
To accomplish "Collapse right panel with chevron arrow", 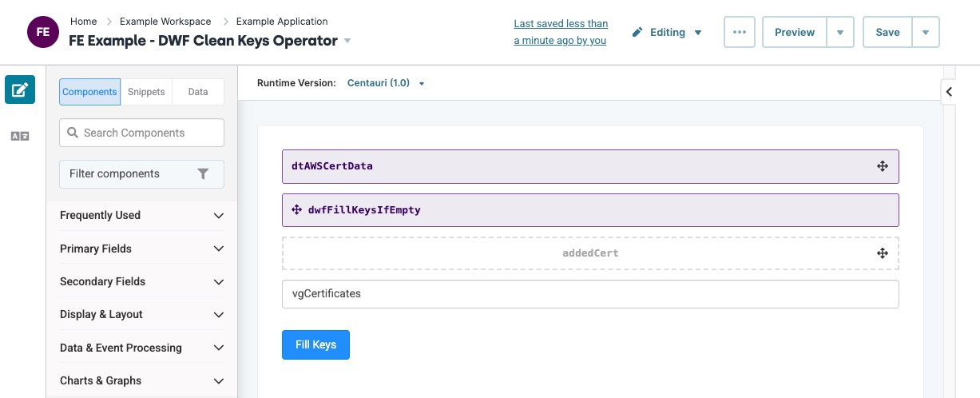I will tap(949, 92).
